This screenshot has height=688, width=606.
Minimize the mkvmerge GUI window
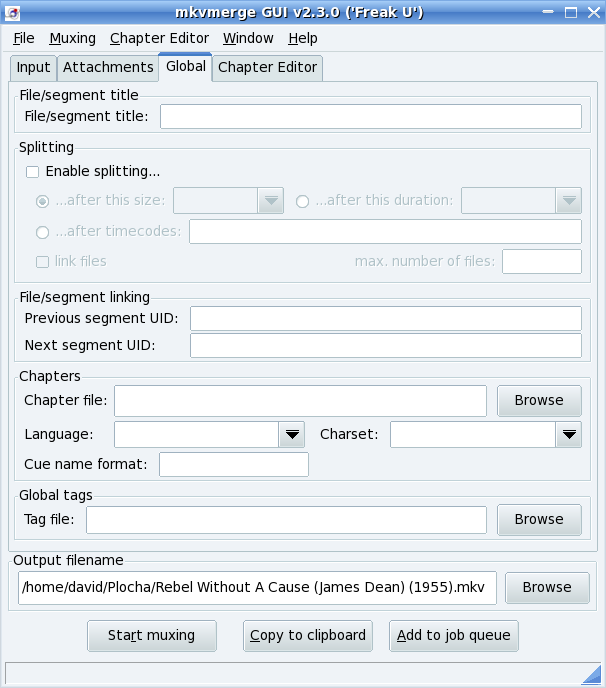tap(548, 12)
